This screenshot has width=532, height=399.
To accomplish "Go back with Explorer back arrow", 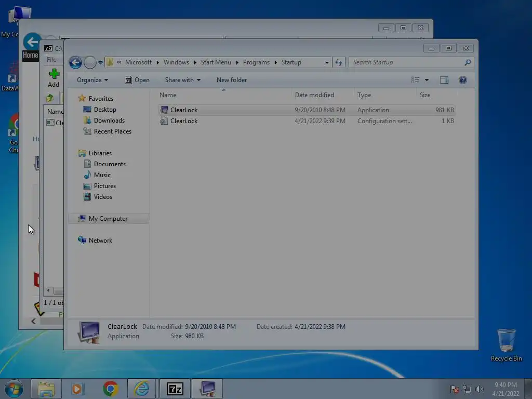I will pos(75,62).
